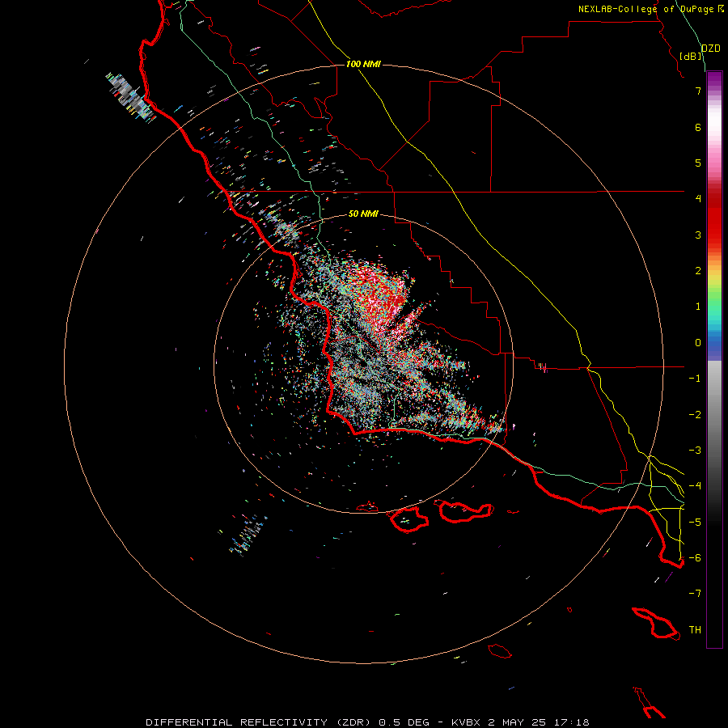This screenshot has width=728, height=728.
Task: Click the -1 value on color scale
Action: [695, 378]
